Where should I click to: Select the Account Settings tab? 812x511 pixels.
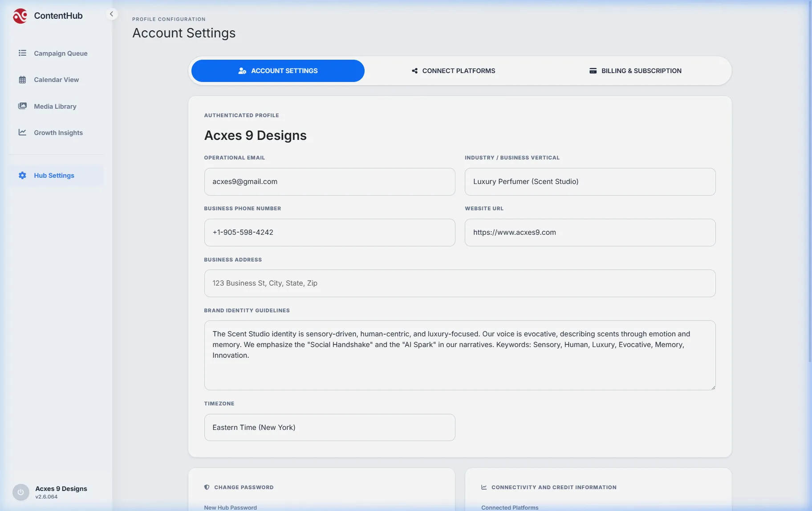[278, 71]
